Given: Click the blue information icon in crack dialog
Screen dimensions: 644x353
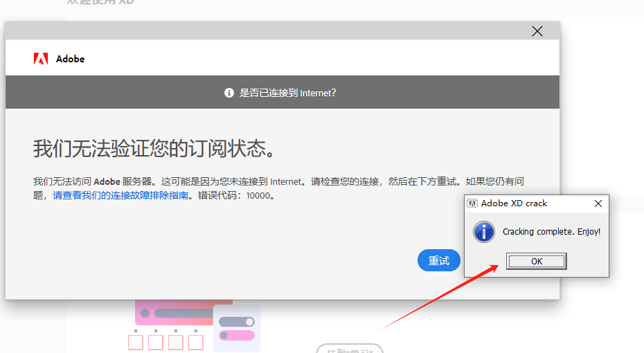Looking at the screenshot, I should click(x=484, y=232).
